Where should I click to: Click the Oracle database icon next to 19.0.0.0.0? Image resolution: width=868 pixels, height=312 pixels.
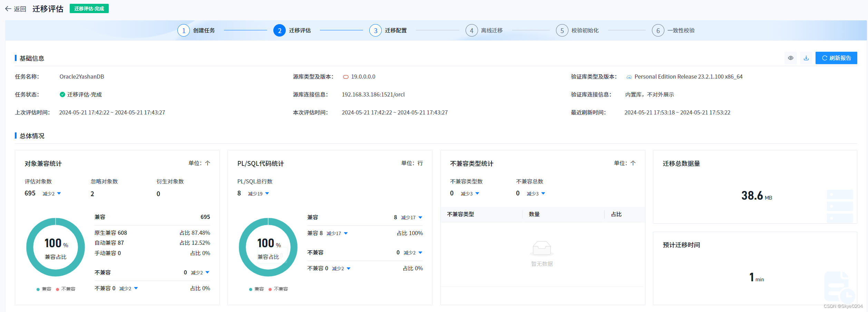(x=345, y=77)
